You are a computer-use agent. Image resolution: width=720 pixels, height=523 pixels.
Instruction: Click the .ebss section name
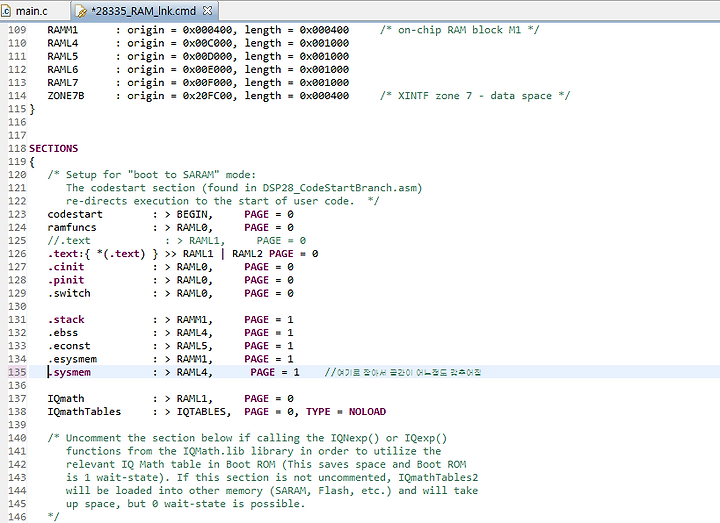tap(62, 333)
